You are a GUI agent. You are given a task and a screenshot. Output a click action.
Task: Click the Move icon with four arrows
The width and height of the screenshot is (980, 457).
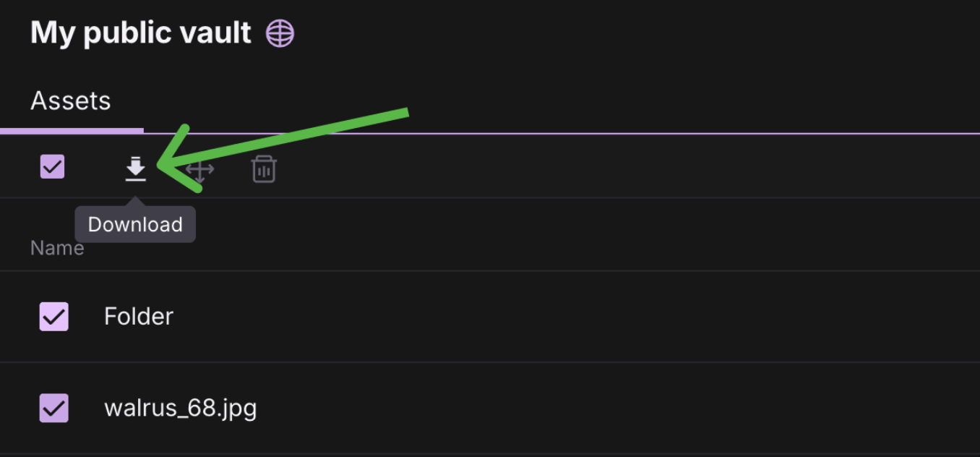[x=200, y=171]
